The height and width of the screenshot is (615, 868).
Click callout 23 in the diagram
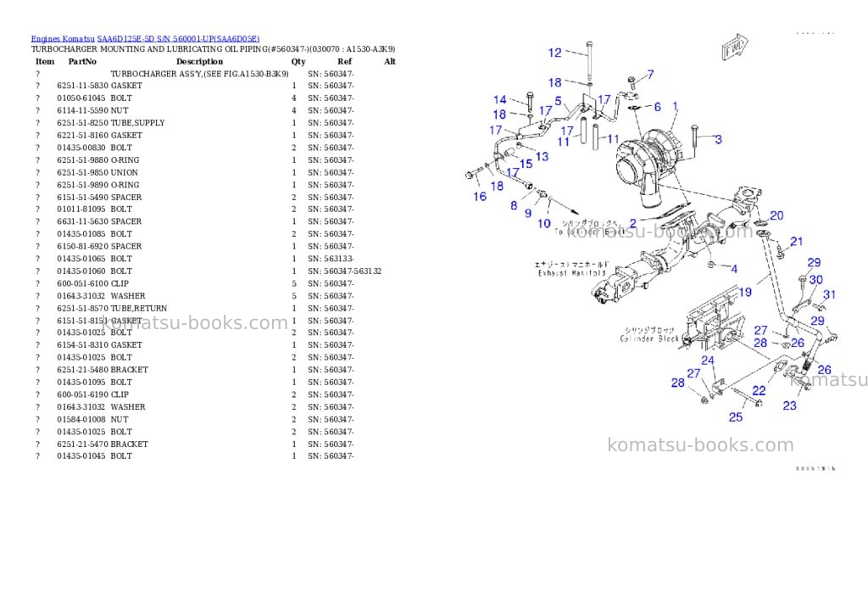[789, 406]
